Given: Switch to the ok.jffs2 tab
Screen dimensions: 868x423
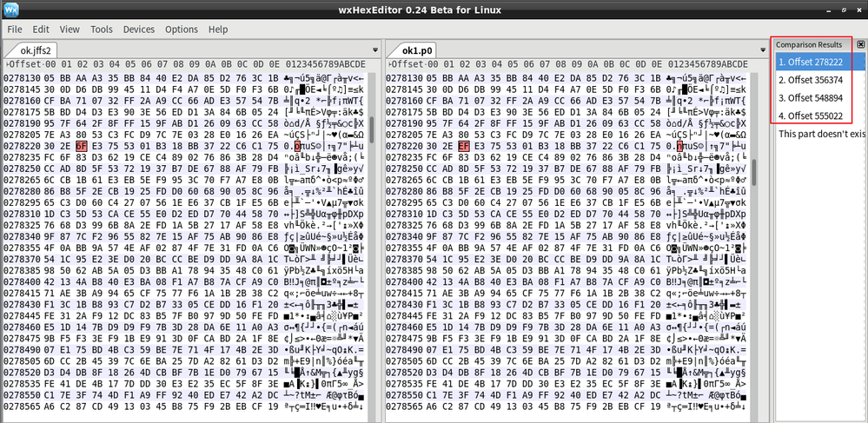Looking at the screenshot, I should tap(35, 50).
